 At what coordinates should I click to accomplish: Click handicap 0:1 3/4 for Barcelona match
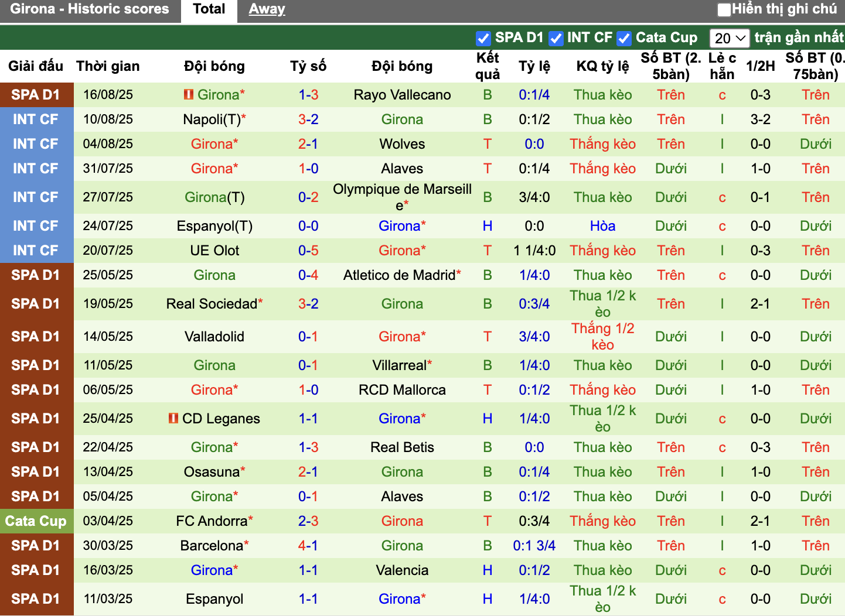tap(534, 546)
